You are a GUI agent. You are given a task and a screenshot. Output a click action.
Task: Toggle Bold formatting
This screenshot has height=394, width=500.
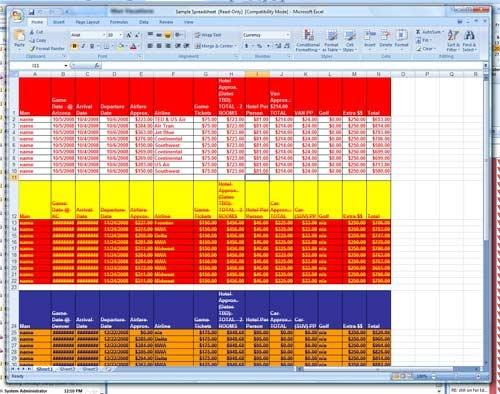point(74,46)
